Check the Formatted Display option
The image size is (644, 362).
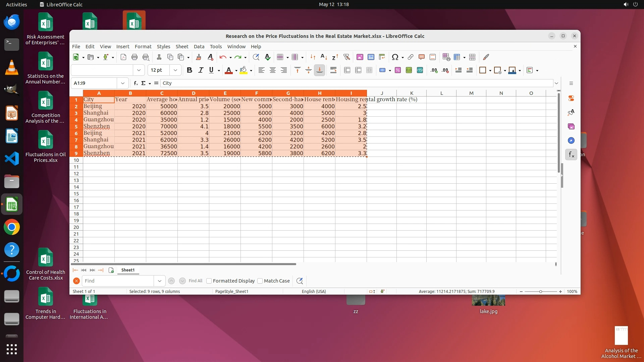pos(209,281)
